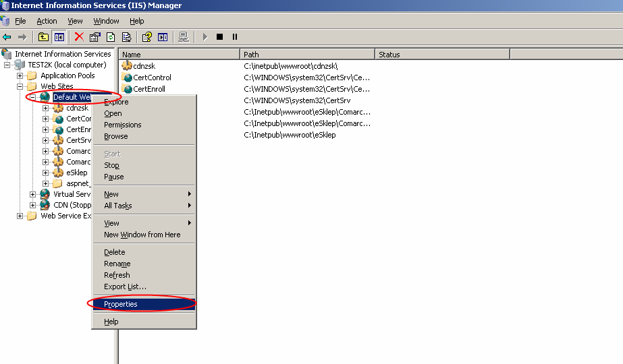Choose Properties from the context menu
Screen dimensions: 623x364
point(144,304)
